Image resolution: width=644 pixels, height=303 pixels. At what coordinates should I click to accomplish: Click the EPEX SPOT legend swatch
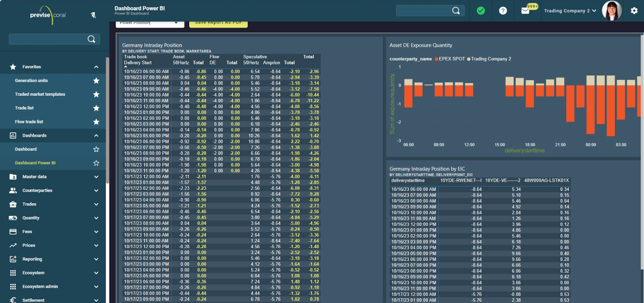pyautogui.click(x=437, y=59)
